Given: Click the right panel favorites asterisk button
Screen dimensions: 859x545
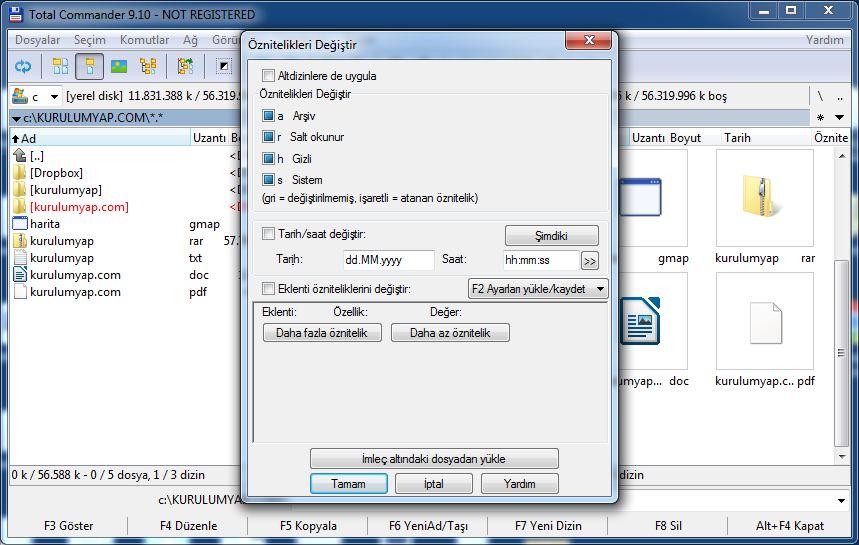Looking at the screenshot, I should [820, 117].
